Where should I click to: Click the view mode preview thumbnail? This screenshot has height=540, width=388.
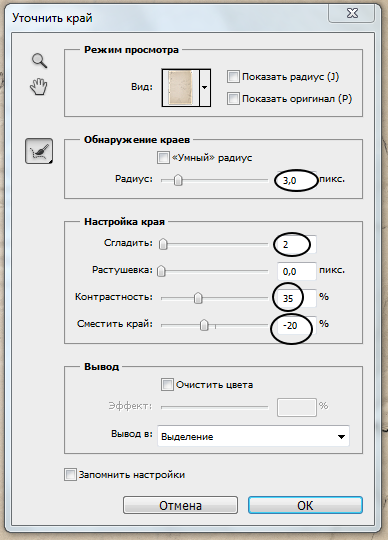pyautogui.click(x=181, y=87)
